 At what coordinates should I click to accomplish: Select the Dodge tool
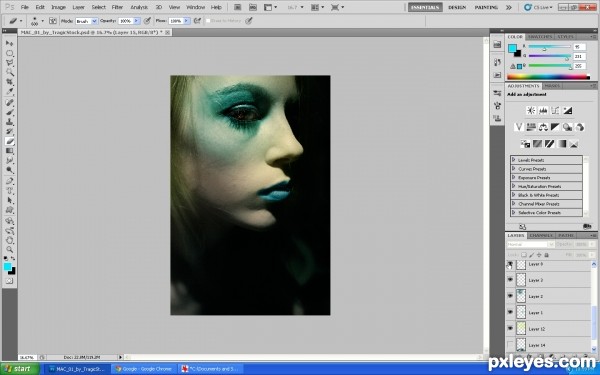(x=10, y=170)
